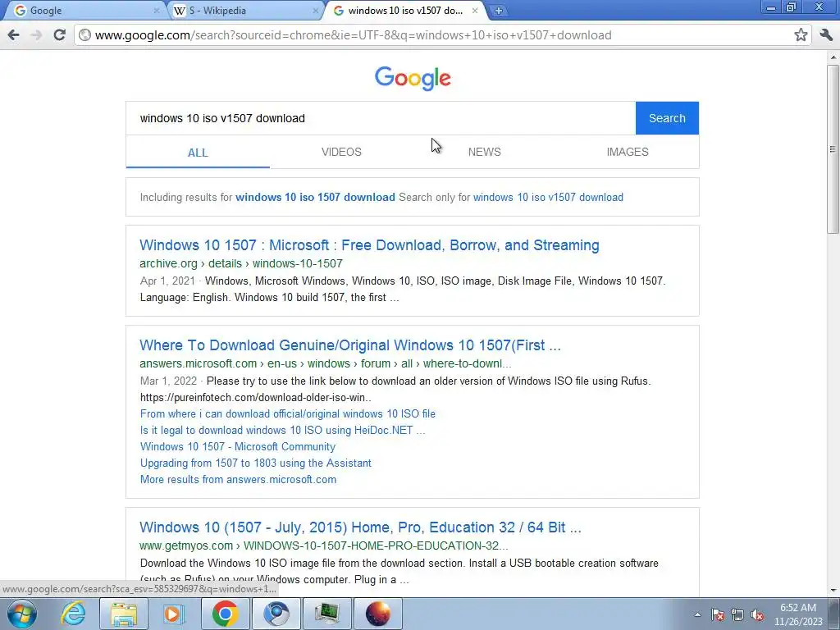Show hidden tray icons arrow
The image size is (840, 630).
(697, 614)
